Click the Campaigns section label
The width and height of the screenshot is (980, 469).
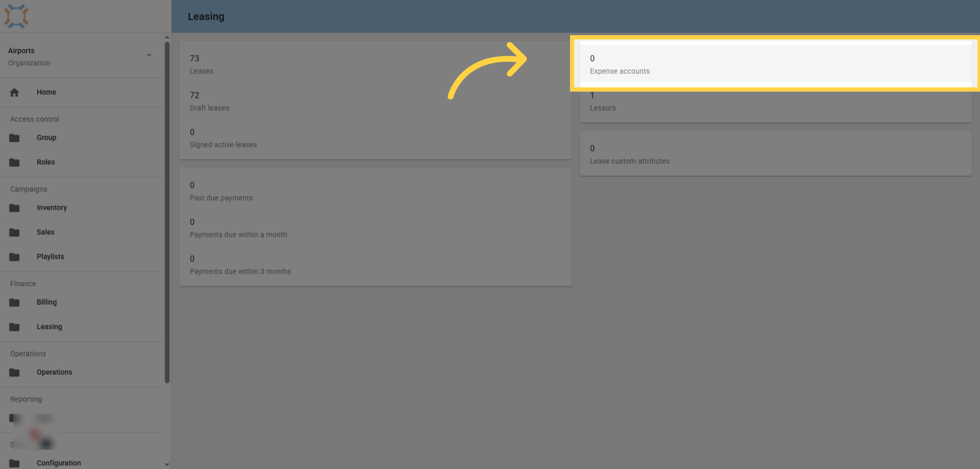[x=29, y=189]
